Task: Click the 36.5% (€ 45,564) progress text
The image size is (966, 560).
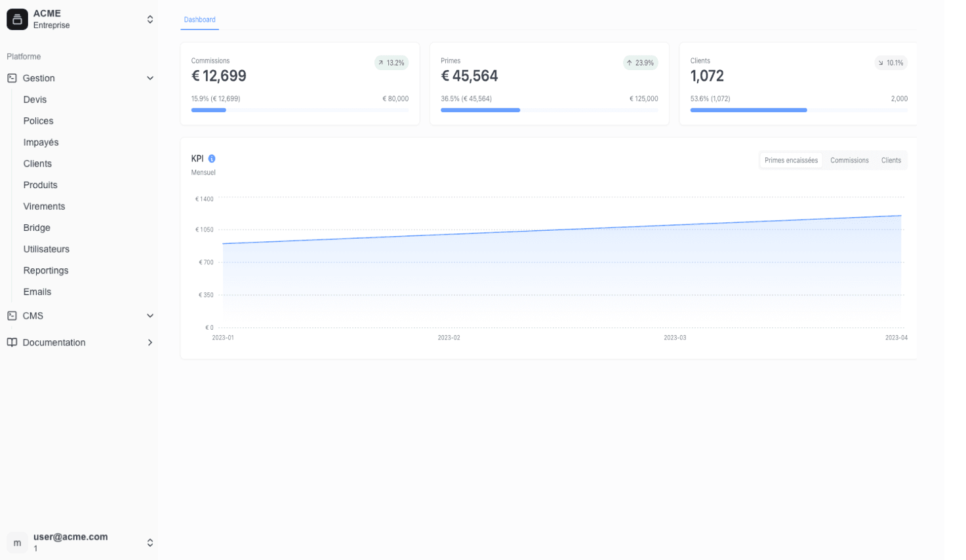Action: coord(466,99)
